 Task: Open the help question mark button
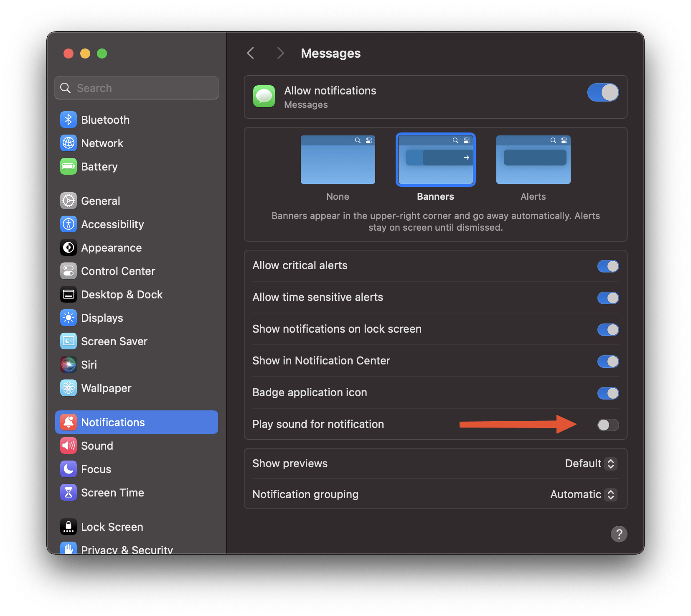click(x=619, y=534)
